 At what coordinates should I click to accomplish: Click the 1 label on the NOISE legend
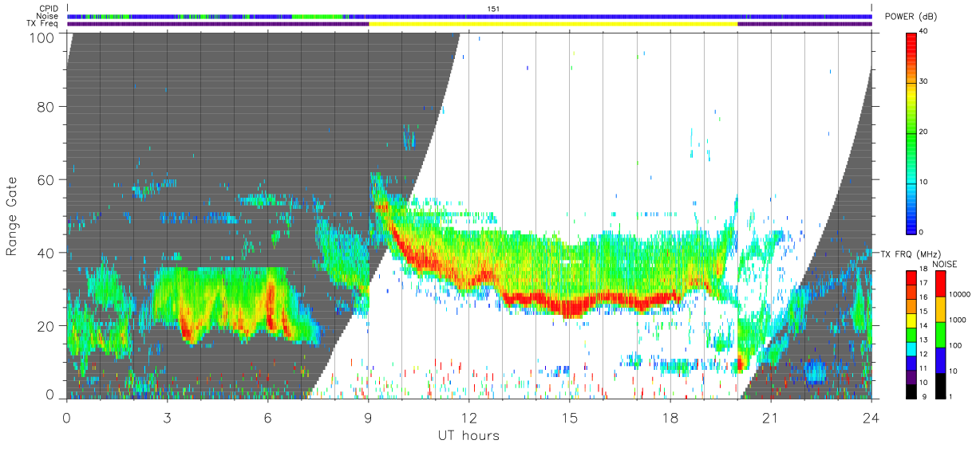pyautogui.click(x=950, y=396)
